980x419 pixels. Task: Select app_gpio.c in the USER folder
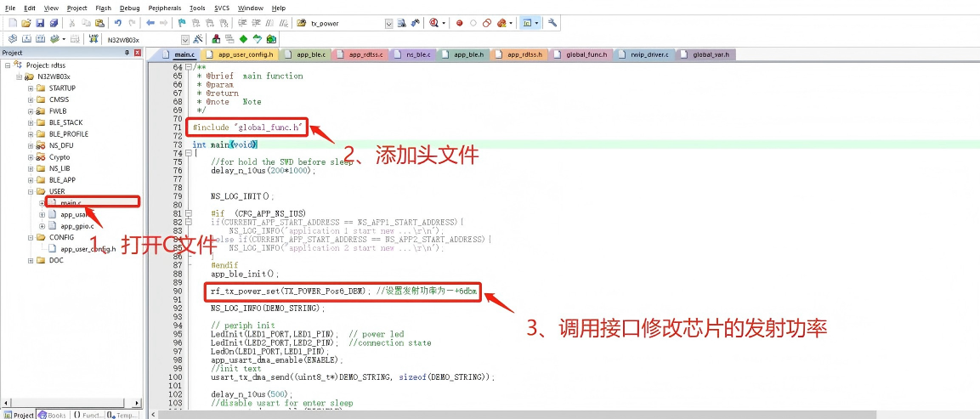(76, 226)
